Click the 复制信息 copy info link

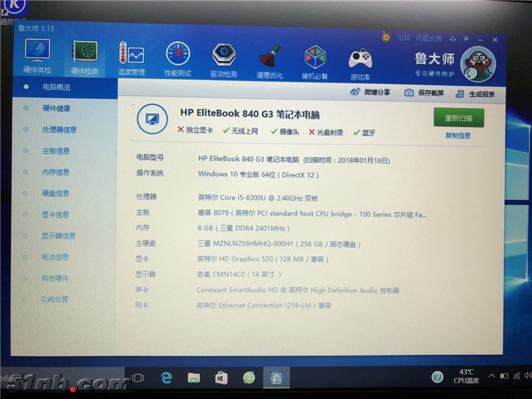tap(458, 136)
